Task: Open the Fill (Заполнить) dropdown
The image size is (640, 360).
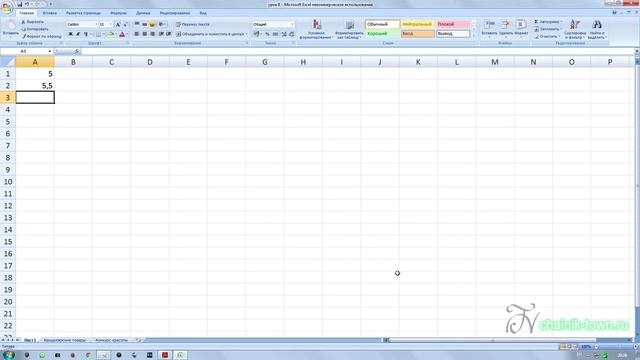Action: 548,29
